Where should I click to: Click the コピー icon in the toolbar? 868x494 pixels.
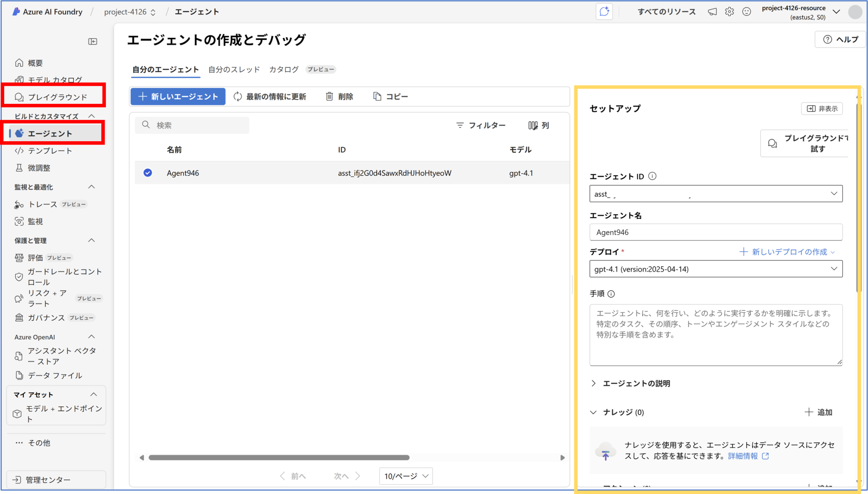pyautogui.click(x=377, y=96)
